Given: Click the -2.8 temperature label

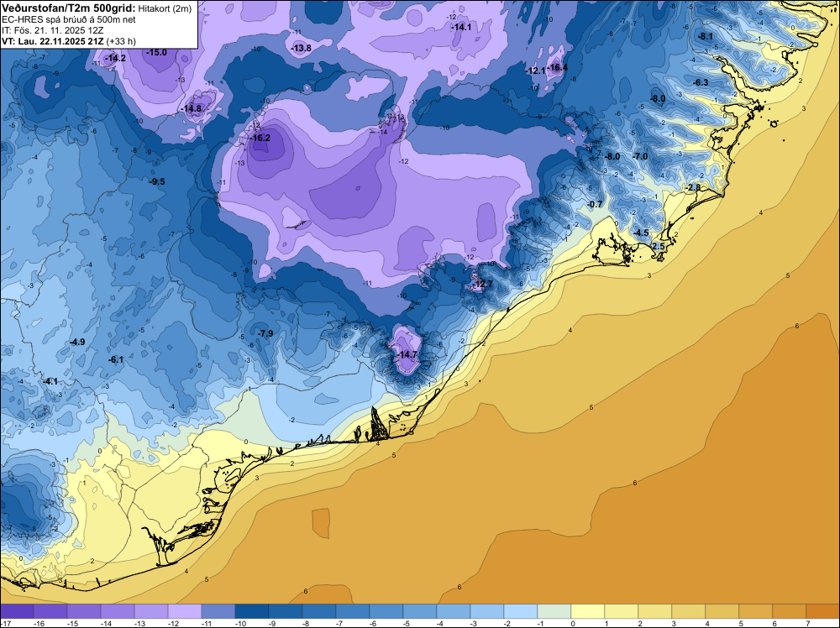Looking at the screenshot, I should point(693,187).
